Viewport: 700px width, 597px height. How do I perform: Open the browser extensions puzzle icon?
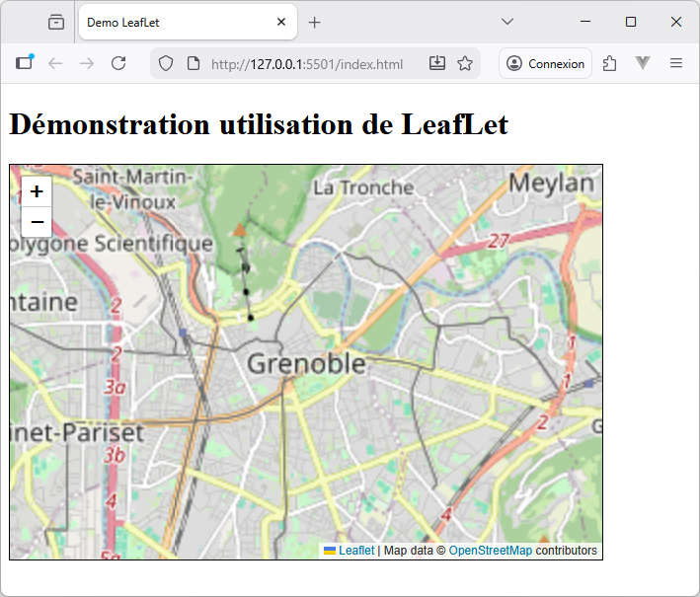click(x=610, y=63)
